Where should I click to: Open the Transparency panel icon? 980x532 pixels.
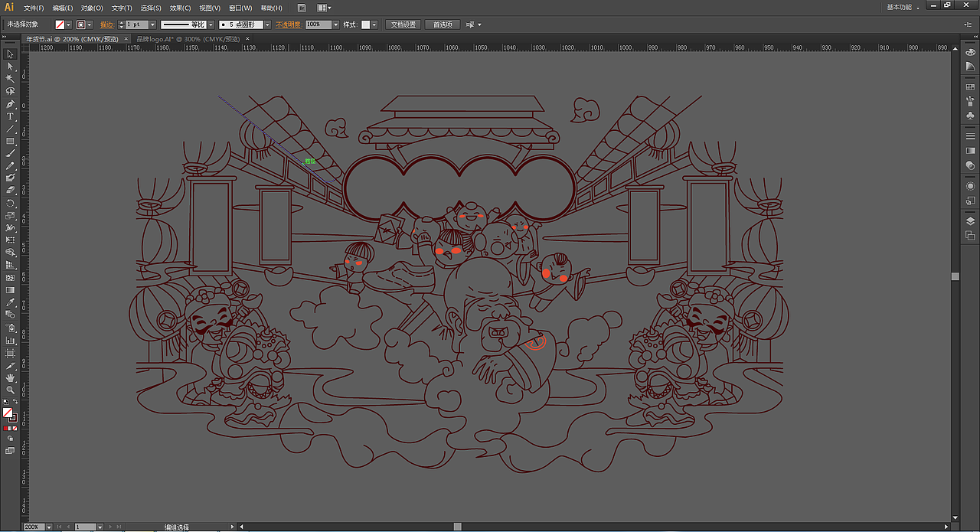[971, 165]
